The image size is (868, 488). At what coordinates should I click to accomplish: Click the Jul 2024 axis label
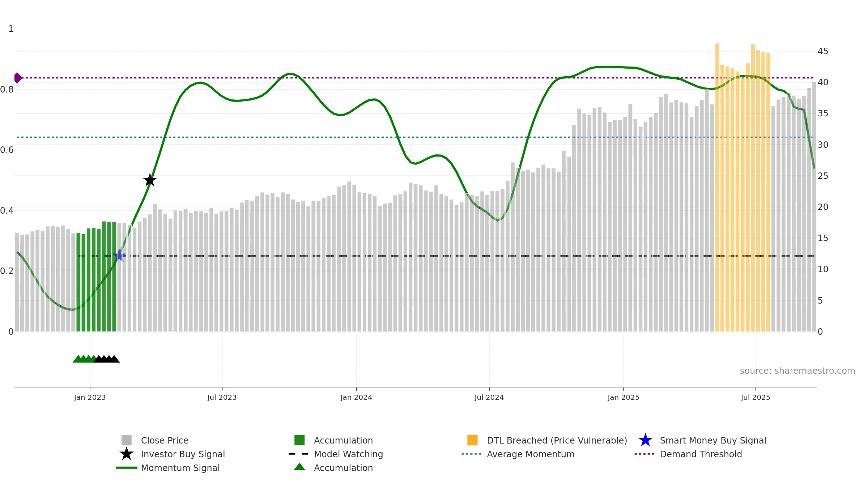click(489, 397)
